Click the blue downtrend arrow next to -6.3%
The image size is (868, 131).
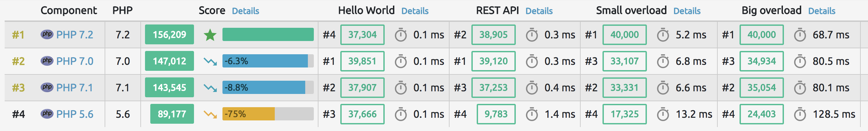point(210,61)
